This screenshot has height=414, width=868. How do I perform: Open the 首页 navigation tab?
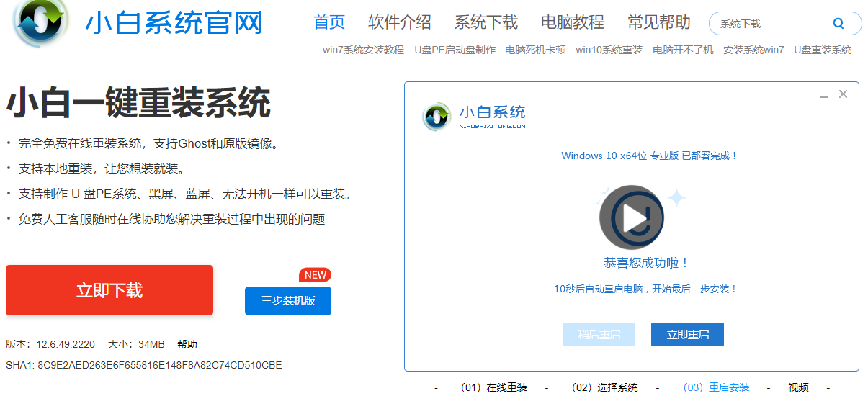329,22
